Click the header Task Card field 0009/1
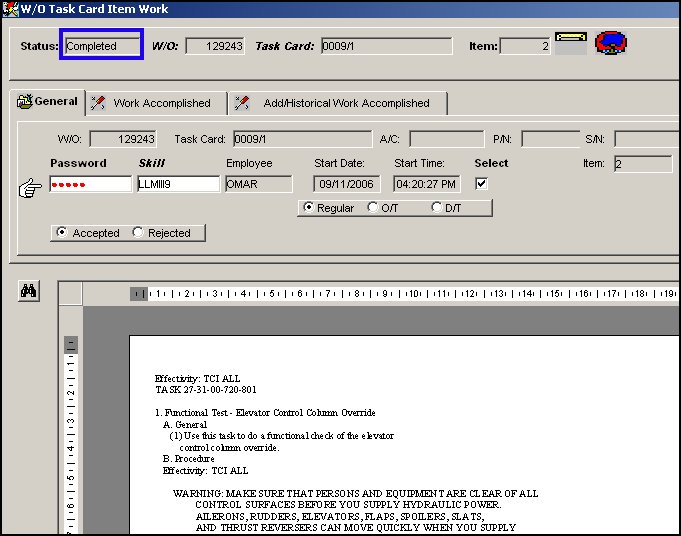The image size is (681, 536). [x=387, y=46]
